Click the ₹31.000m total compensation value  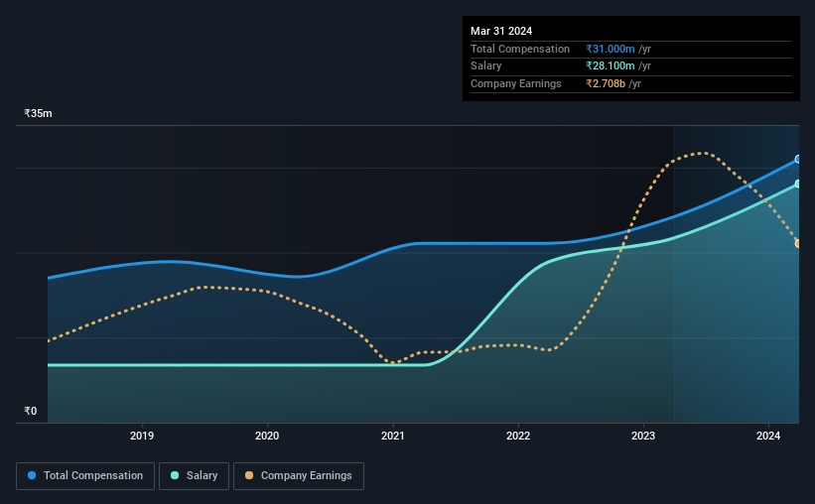(611, 49)
